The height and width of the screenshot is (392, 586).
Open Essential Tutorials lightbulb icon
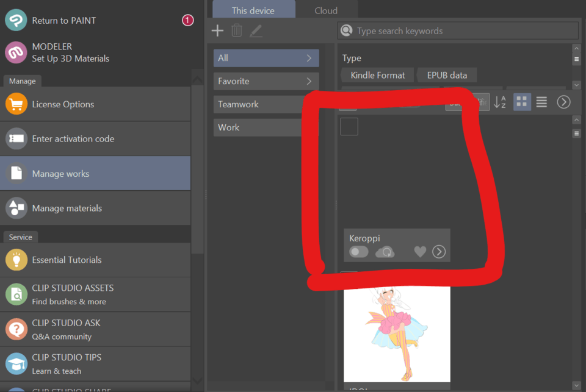coord(16,260)
